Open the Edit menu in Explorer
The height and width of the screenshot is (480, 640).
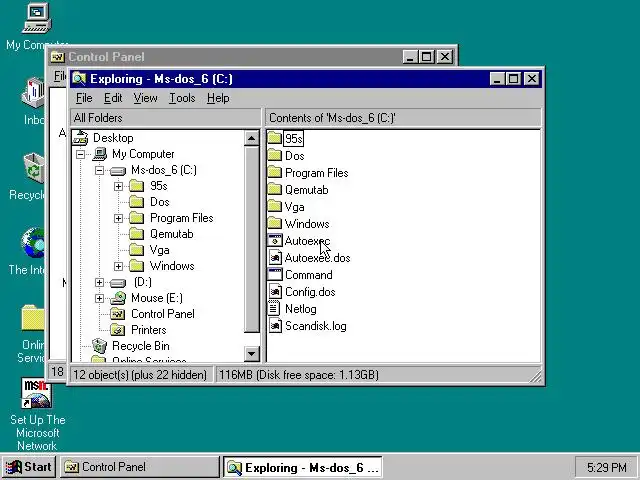click(113, 98)
